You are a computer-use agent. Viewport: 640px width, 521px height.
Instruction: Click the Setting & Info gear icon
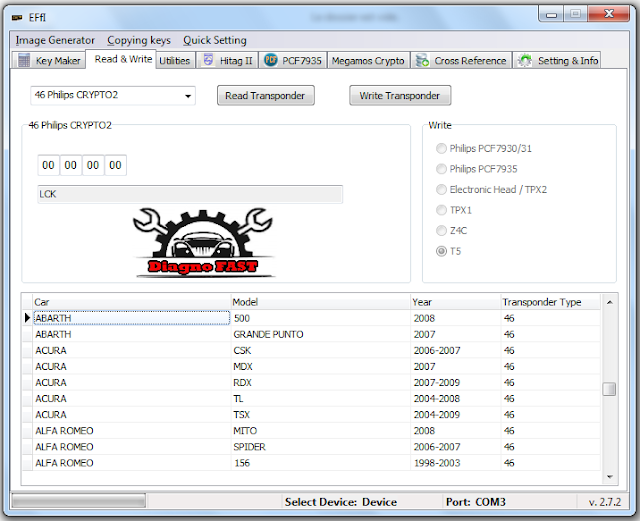pos(524,60)
